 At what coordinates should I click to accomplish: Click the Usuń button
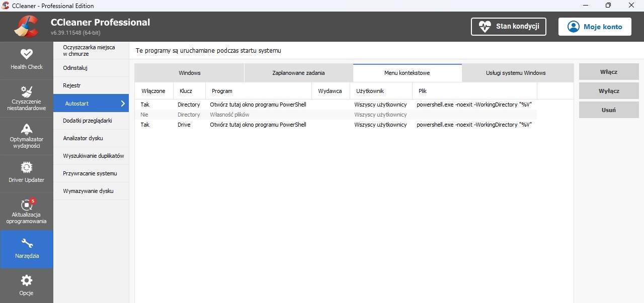pyautogui.click(x=608, y=110)
